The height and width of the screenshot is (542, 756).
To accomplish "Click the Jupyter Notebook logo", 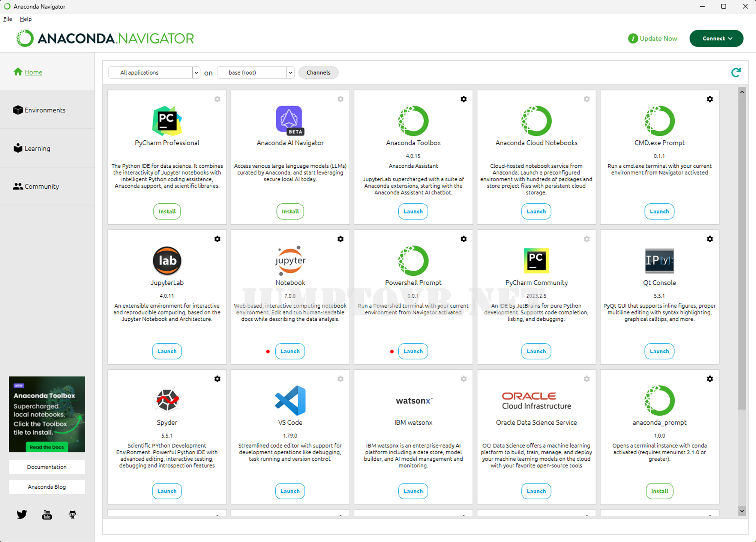I will click(x=290, y=260).
